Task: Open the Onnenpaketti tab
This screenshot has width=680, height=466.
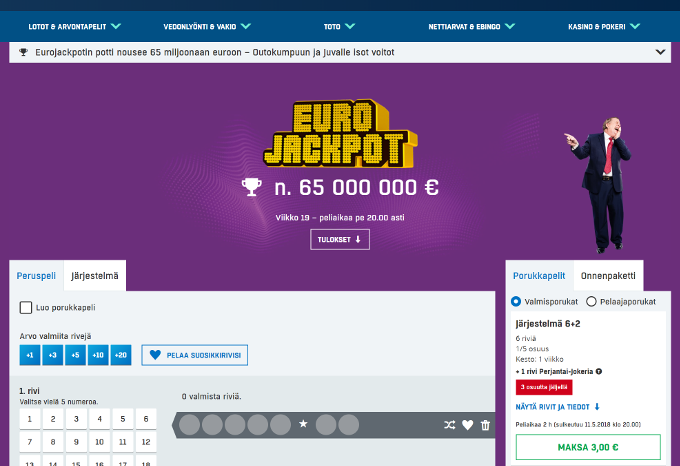Action: coord(608,276)
